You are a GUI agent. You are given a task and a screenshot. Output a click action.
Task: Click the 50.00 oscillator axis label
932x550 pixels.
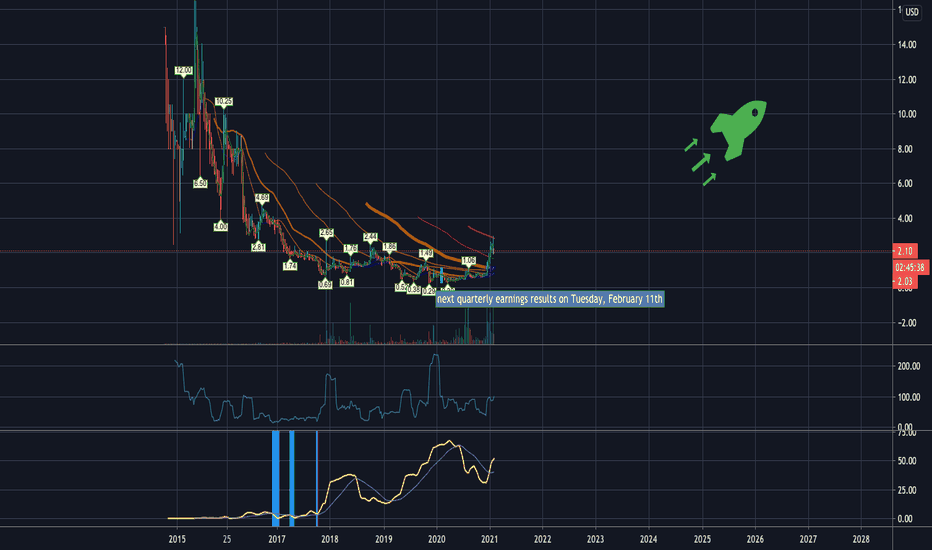point(907,461)
